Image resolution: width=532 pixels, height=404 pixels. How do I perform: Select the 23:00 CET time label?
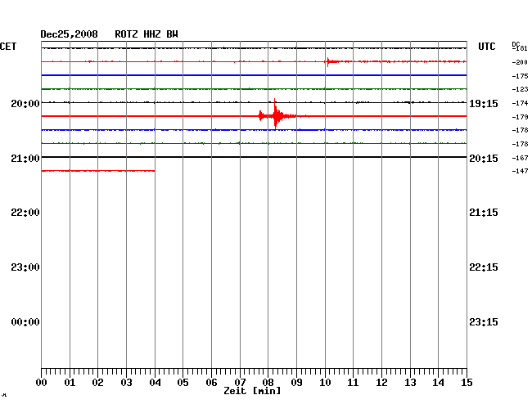(25, 267)
